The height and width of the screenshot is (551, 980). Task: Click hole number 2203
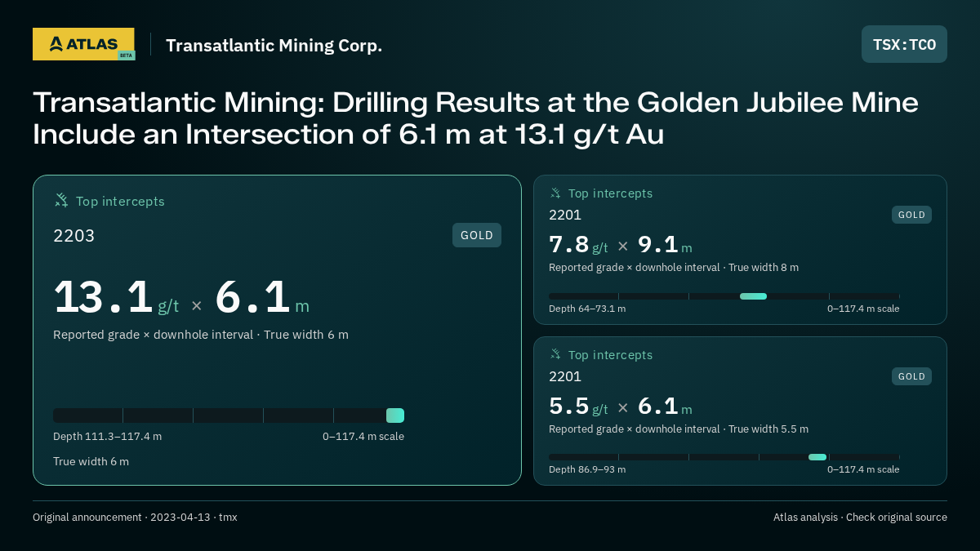(74, 236)
